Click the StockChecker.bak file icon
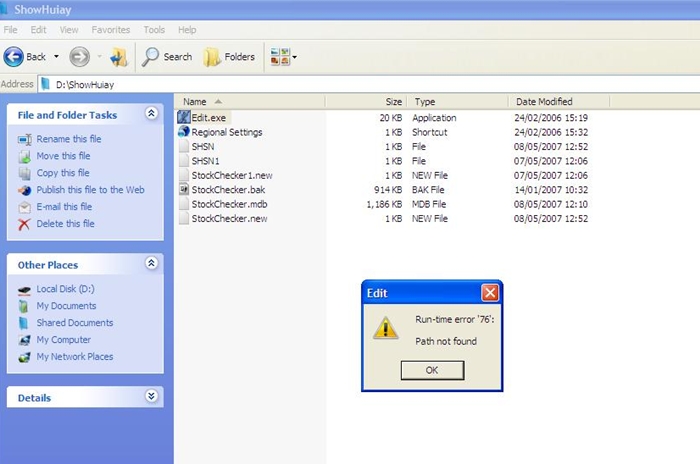The width and height of the screenshot is (700, 464). click(x=184, y=189)
